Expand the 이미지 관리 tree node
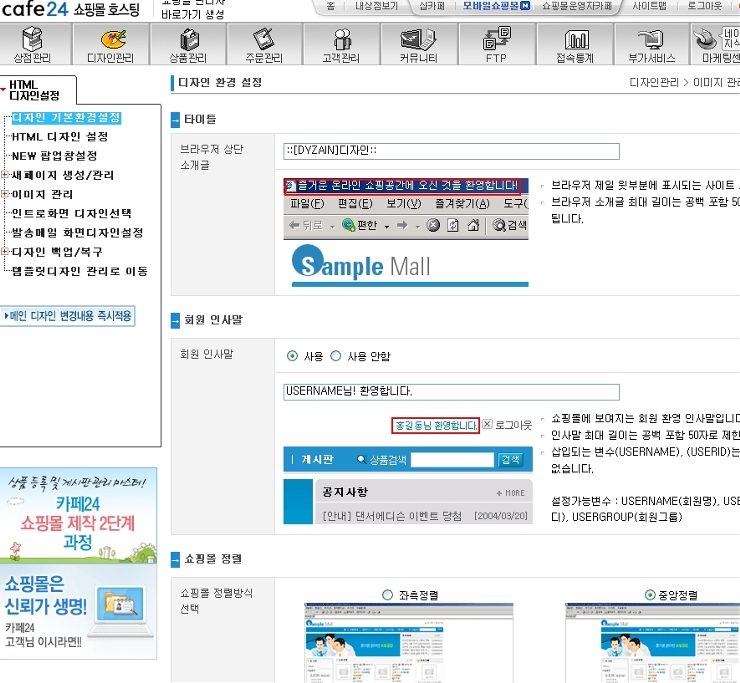The width and height of the screenshot is (740, 683). point(5,194)
